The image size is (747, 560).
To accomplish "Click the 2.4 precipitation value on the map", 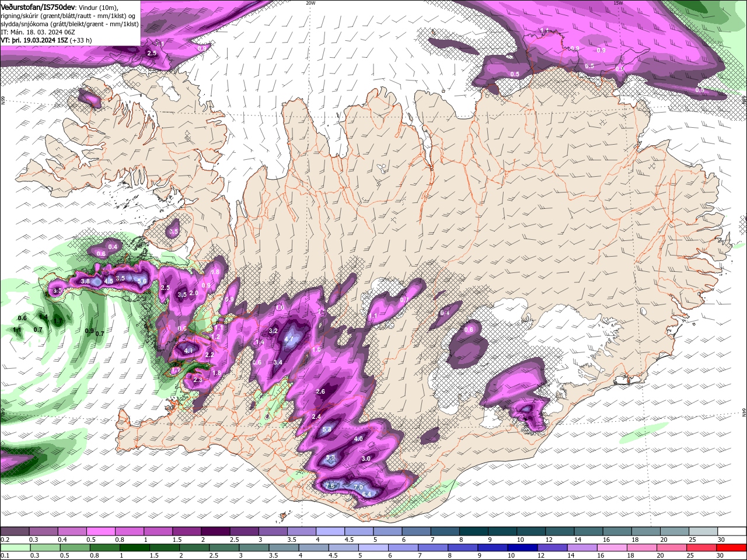I will tap(317, 416).
